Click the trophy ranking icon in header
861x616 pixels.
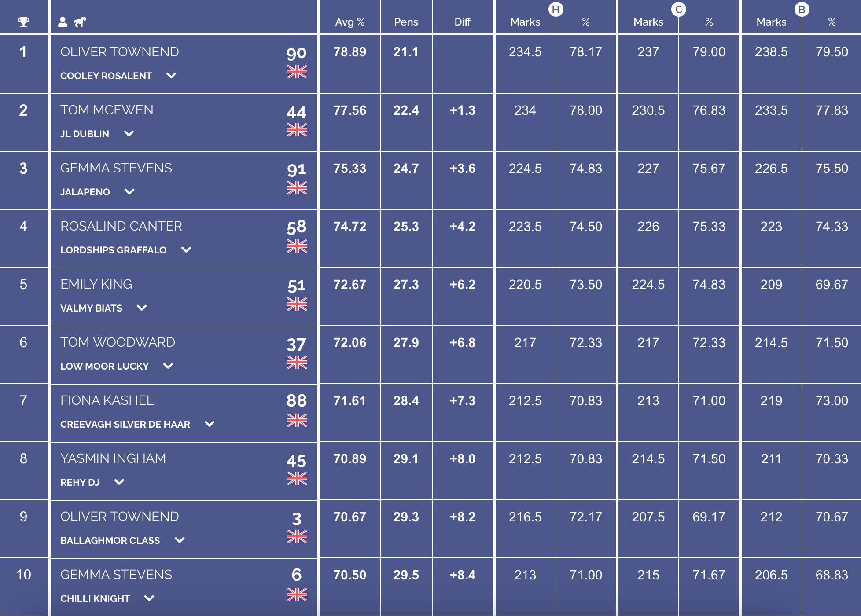click(x=23, y=22)
